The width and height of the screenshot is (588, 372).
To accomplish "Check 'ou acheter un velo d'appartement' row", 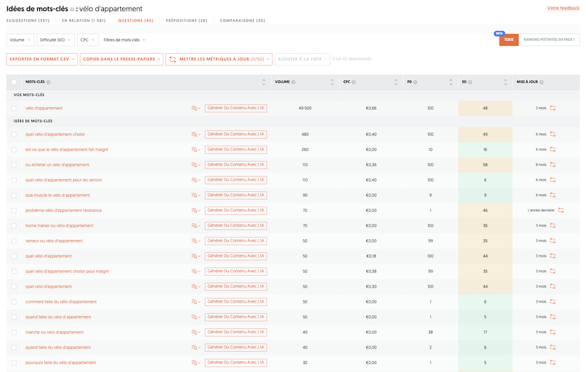I will click(14, 165).
